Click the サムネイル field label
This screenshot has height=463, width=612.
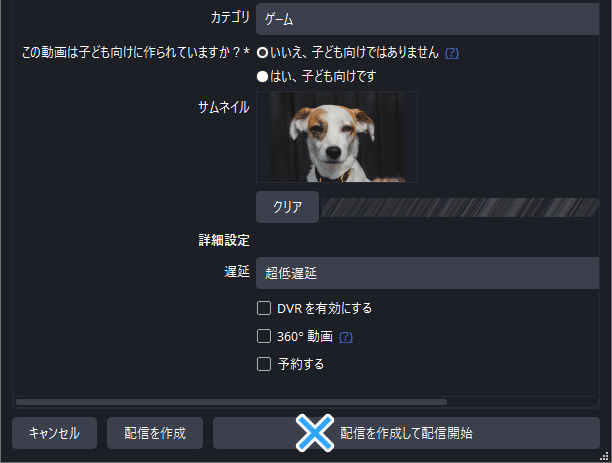224,107
